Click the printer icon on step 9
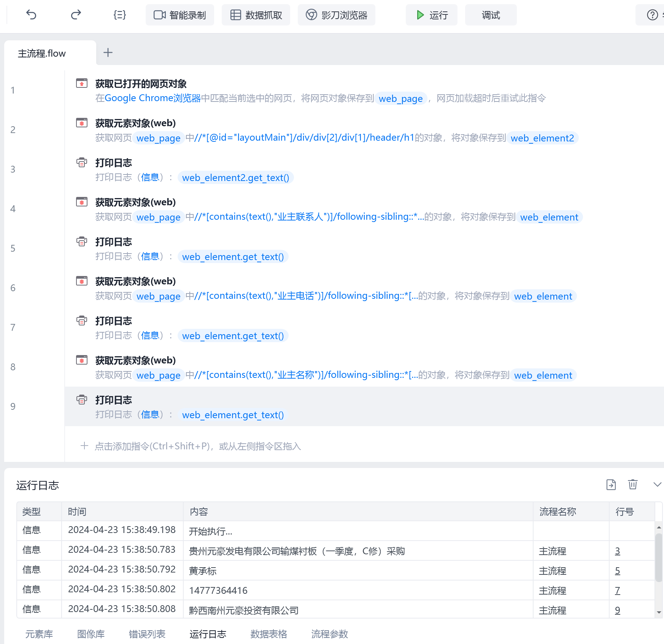Viewport: 664px width, 644px height. (82, 400)
